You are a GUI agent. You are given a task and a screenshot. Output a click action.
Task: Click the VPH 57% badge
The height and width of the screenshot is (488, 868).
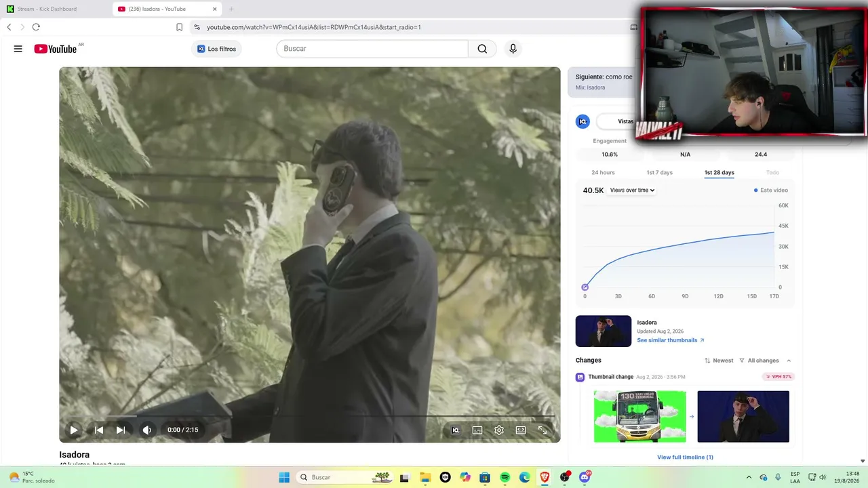[778, 377]
